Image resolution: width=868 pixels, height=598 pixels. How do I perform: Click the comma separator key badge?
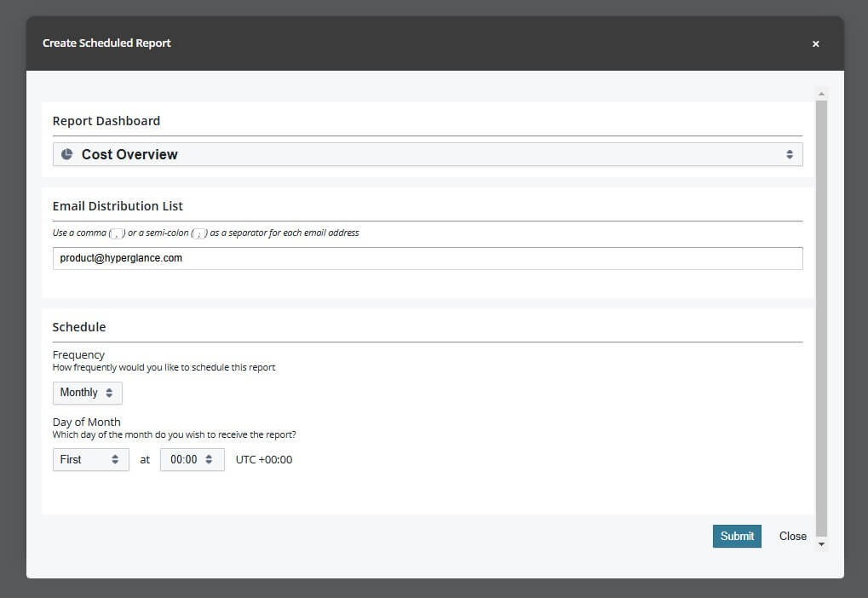pos(118,233)
